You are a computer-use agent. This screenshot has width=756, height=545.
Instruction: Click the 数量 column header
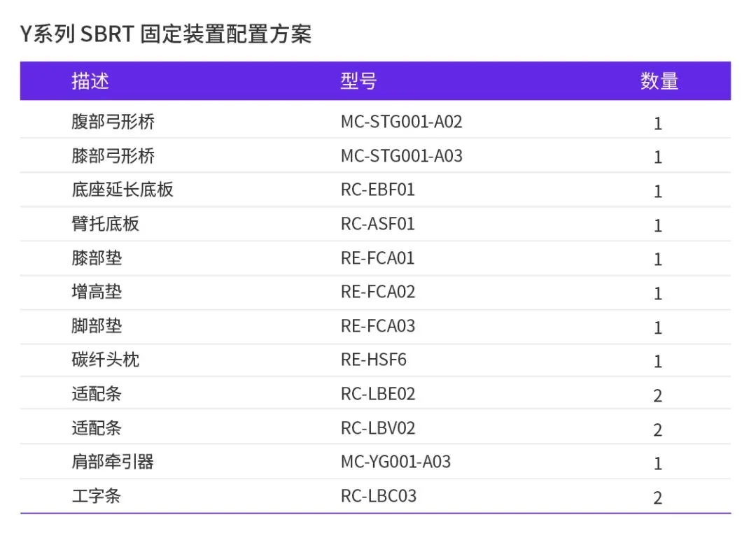(x=659, y=81)
